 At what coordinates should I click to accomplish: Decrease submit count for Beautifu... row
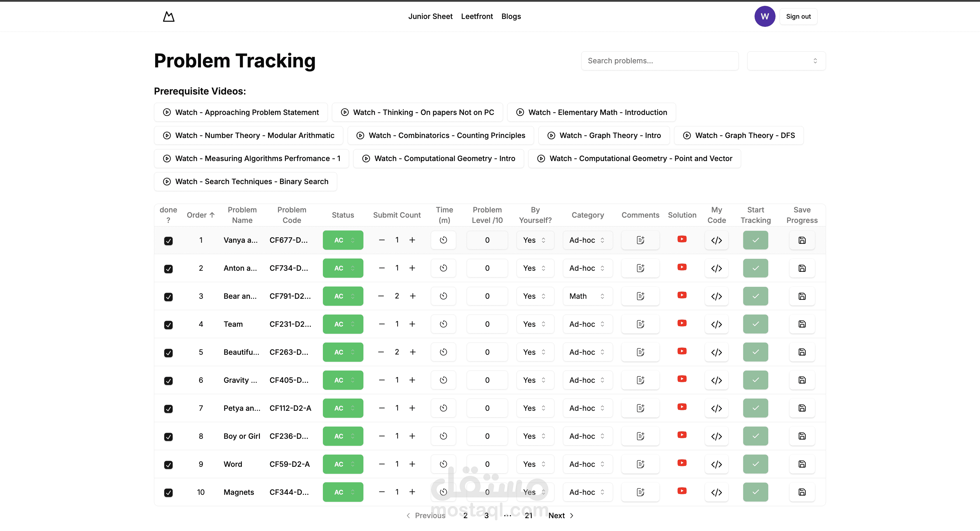[x=381, y=352]
